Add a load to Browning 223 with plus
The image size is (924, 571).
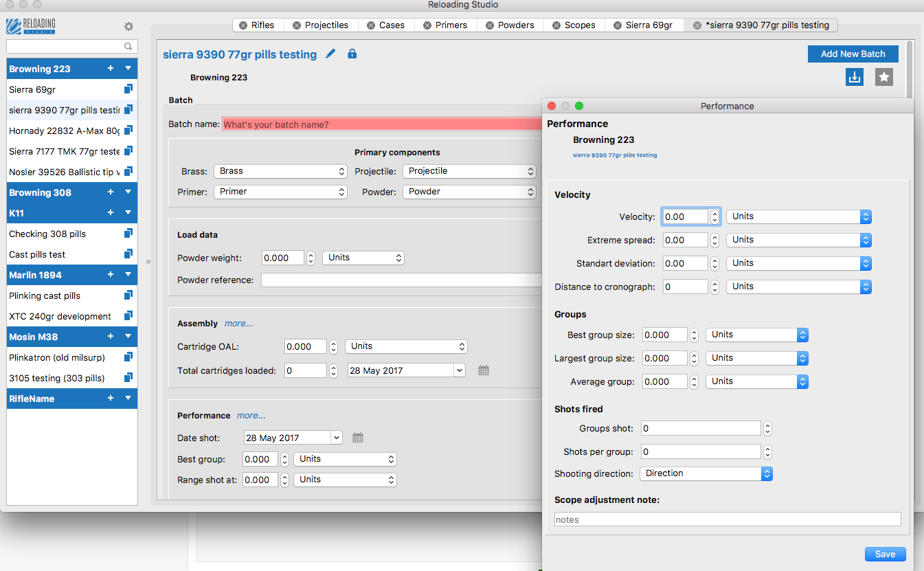click(x=111, y=68)
